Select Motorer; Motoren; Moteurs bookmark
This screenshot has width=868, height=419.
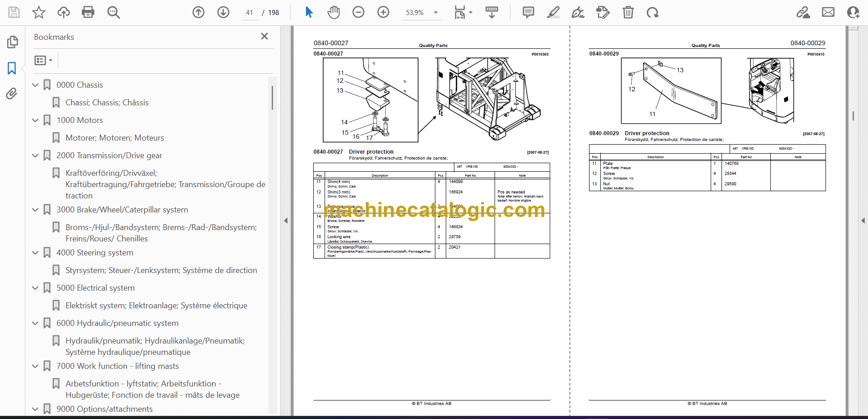[114, 138]
